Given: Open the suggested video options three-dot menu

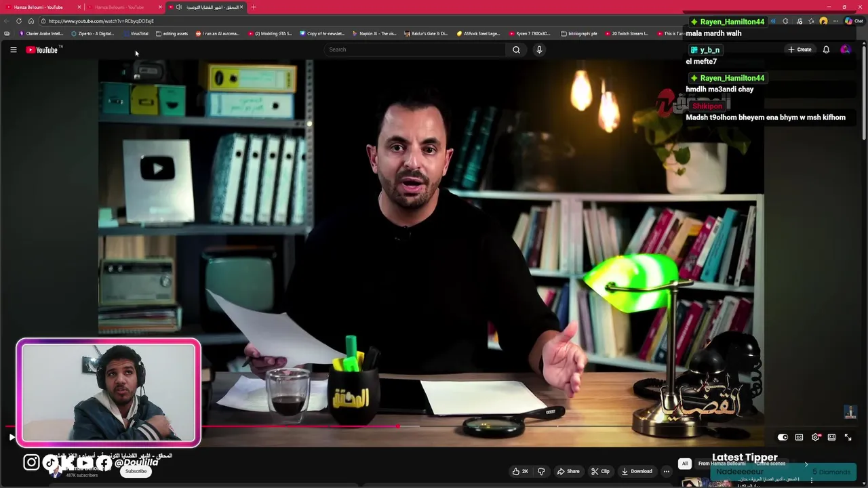Looking at the screenshot, I should click(x=811, y=480).
